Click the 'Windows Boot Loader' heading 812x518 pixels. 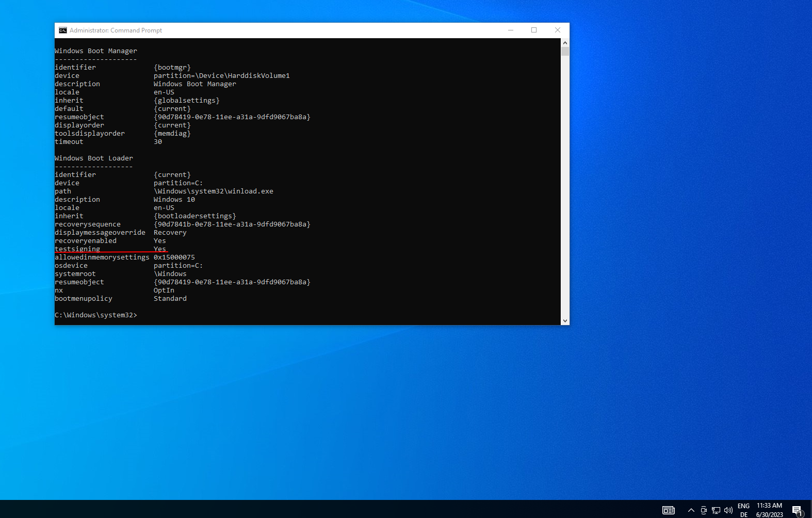point(94,158)
